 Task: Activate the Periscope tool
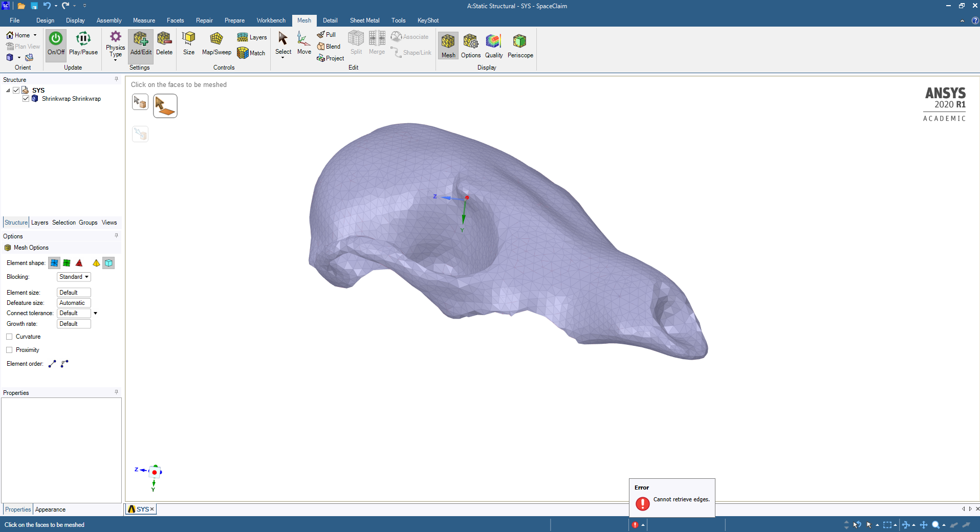click(519, 45)
